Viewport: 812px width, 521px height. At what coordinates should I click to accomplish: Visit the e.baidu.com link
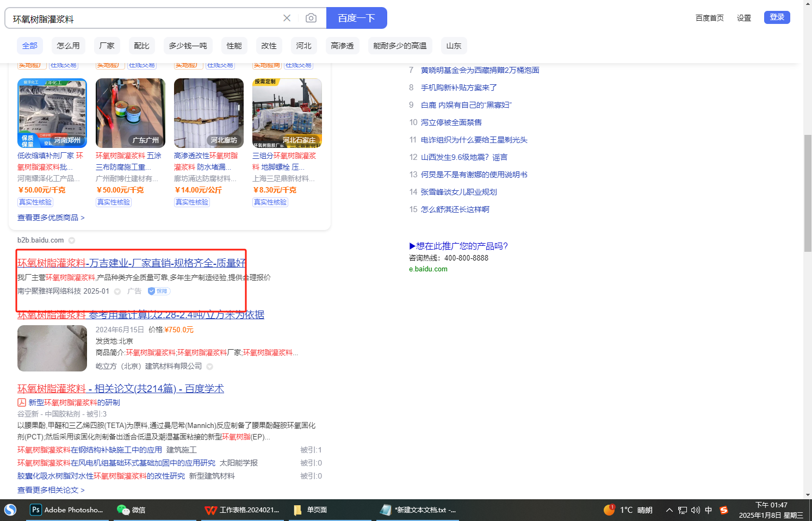point(429,269)
